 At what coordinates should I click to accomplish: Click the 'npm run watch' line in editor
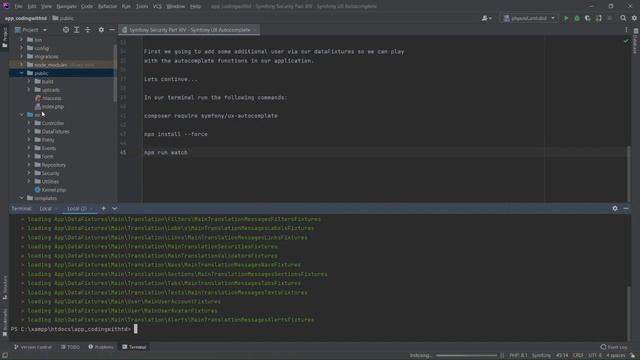[166, 152]
